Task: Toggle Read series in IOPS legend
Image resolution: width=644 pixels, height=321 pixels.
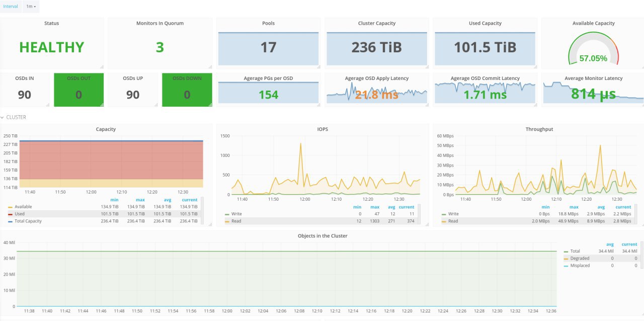Action: 236,221
